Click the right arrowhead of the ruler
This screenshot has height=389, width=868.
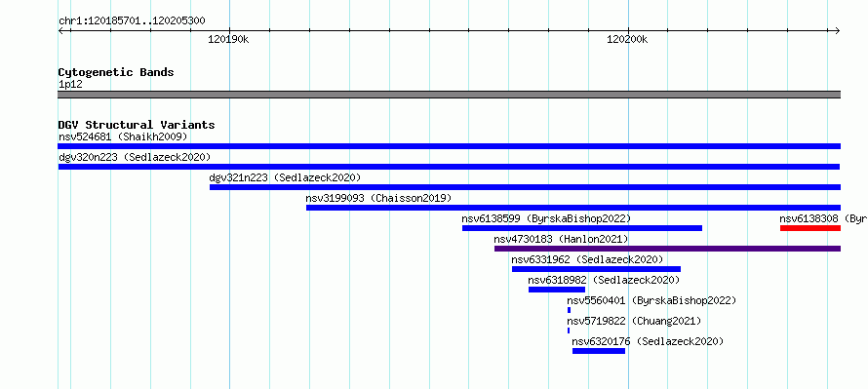tap(837, 30)
